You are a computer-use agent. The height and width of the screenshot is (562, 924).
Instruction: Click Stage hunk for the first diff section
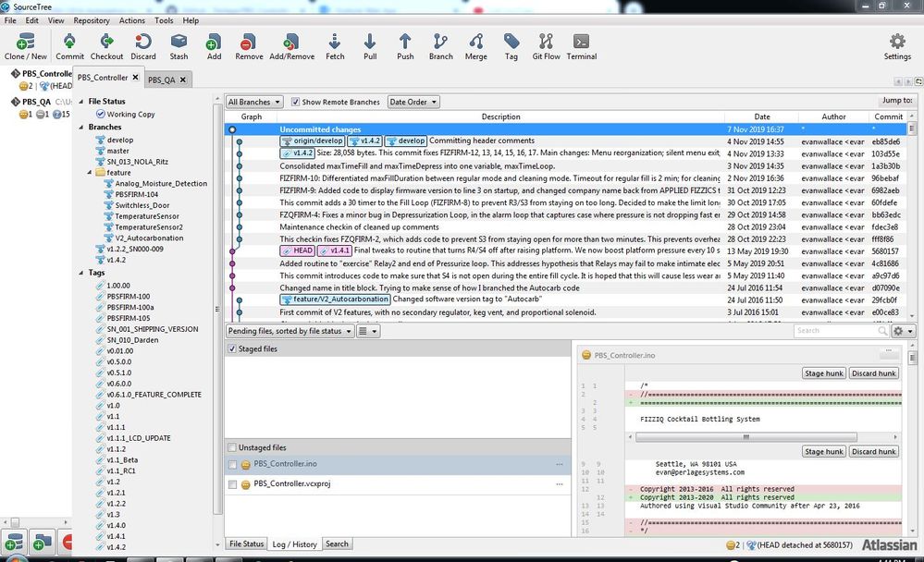(822, 373)
